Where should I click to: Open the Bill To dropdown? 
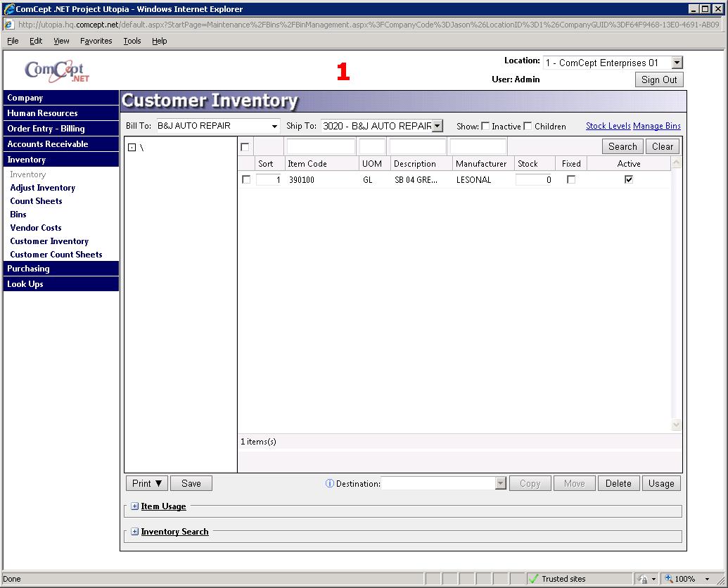[x=274, y=127]
